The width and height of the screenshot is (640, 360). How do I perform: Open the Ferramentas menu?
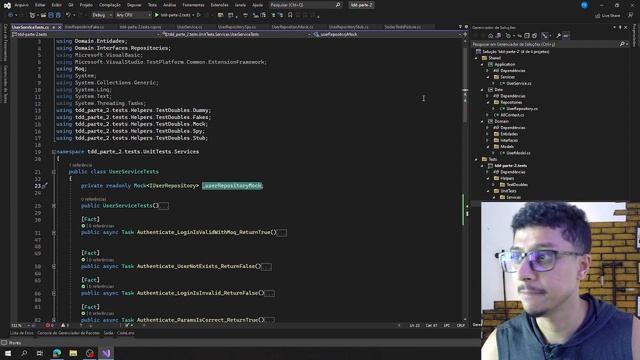pyautogui.click(x=193, y=5)
